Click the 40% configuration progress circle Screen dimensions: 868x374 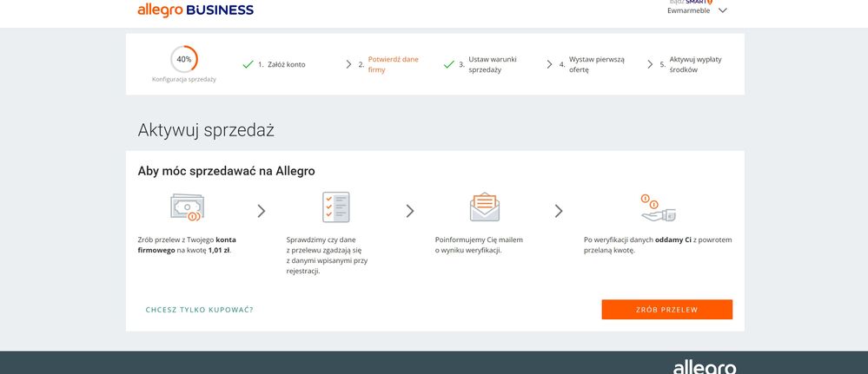(x=184, y=59)
